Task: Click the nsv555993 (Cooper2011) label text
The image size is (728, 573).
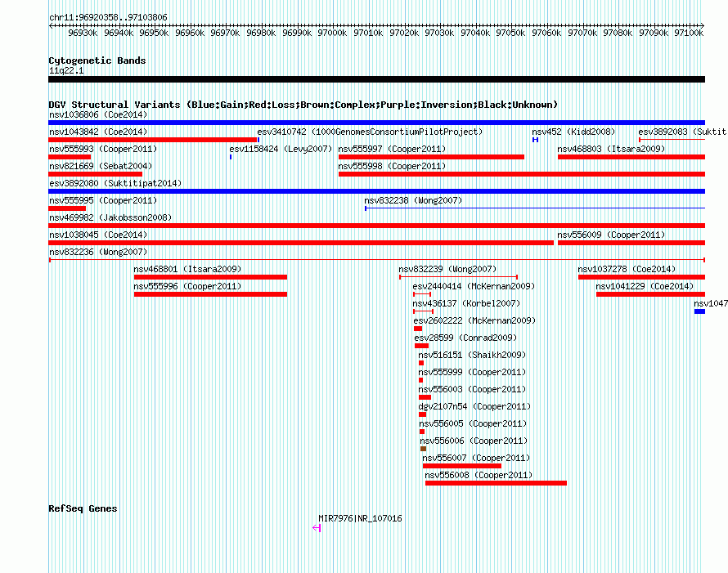Action: coord(103,149)
